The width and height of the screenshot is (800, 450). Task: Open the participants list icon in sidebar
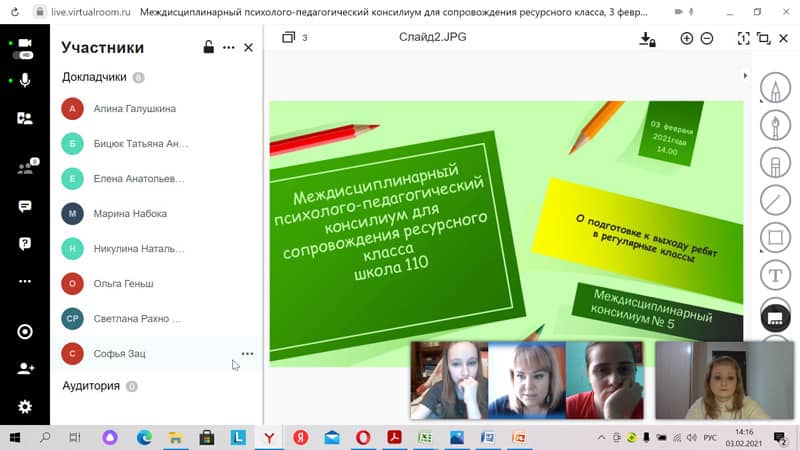pyautogui.click(x=27, y=166)
